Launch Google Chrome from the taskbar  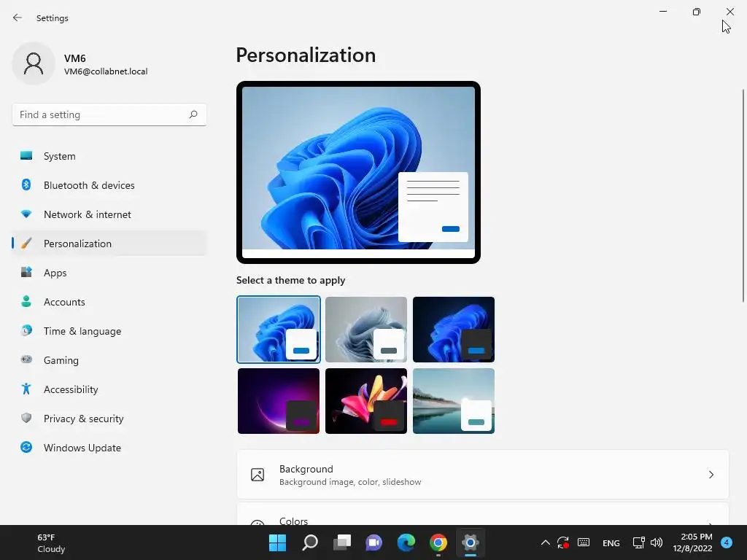coord(438,542)
